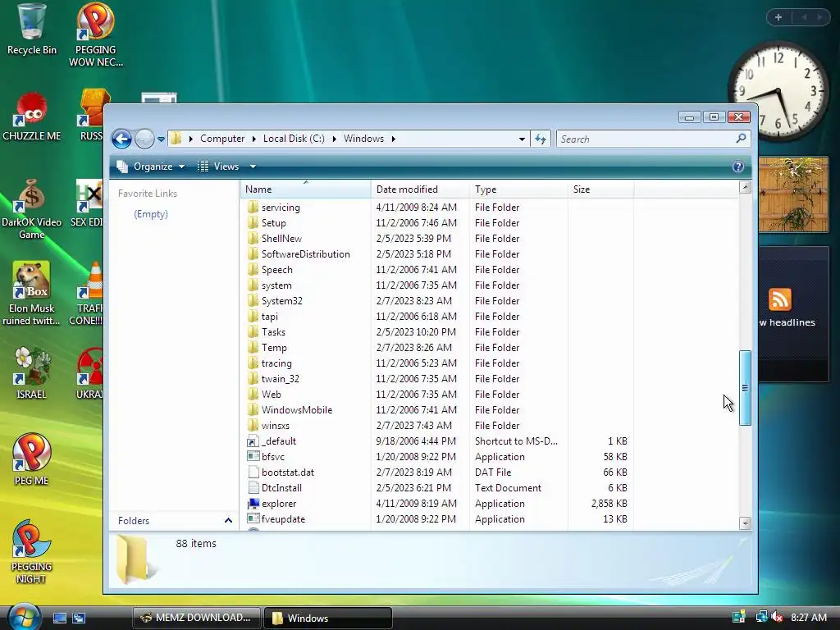
Task: Select the twain_32 folder name
Action: [281, 379]
